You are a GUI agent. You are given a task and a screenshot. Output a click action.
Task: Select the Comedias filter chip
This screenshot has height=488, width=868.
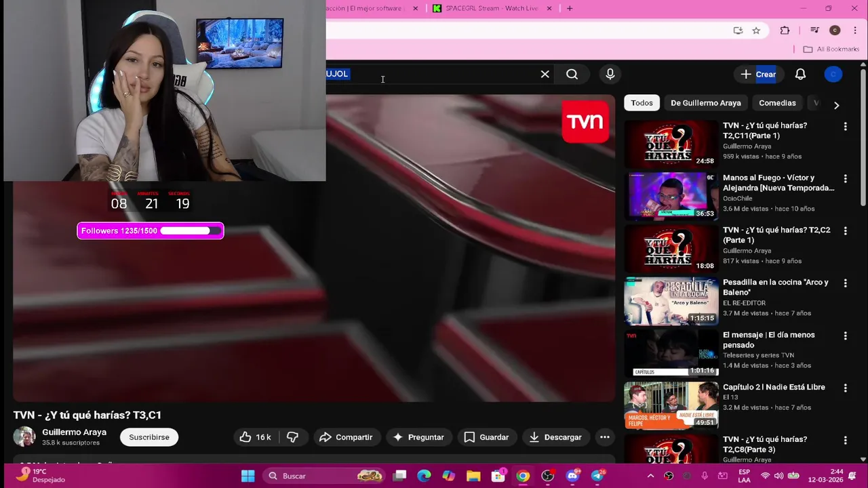click(x=777, y=103)
